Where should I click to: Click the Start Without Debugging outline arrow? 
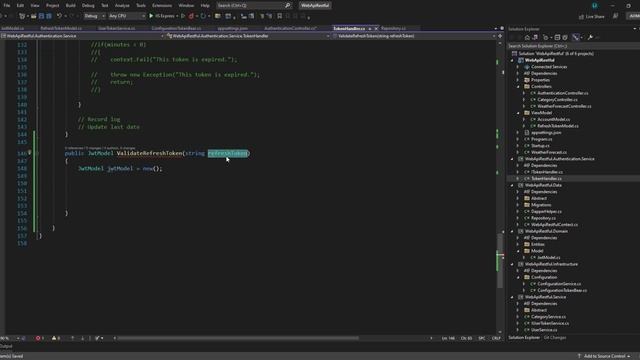pos(183,16)
